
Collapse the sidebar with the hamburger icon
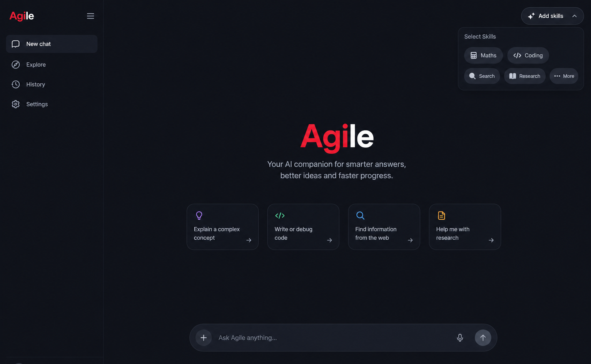[90, 16]
